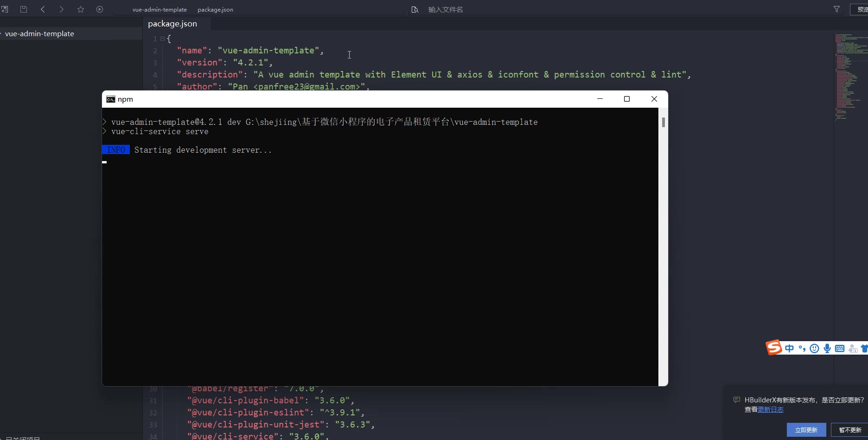This screenshot has width=868, height=440.
Task: Select package.json breadcrumb
Action: pyautogui.click(x=215, y=10)
